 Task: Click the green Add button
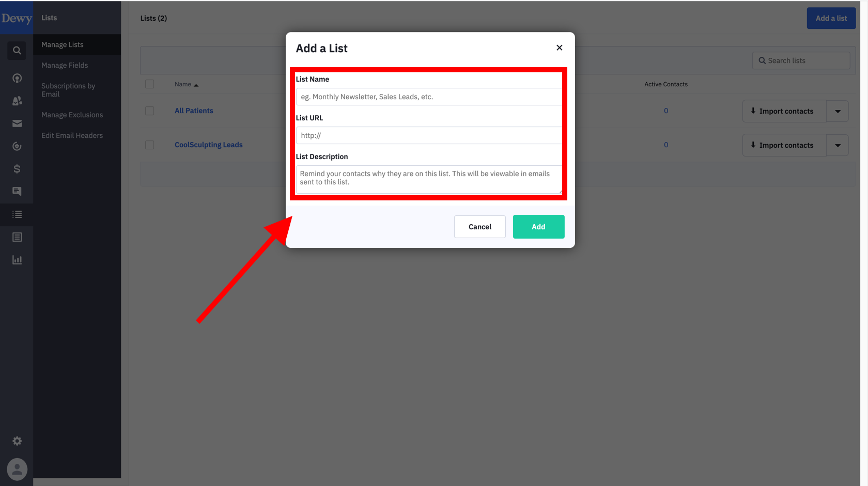[538, 227]
